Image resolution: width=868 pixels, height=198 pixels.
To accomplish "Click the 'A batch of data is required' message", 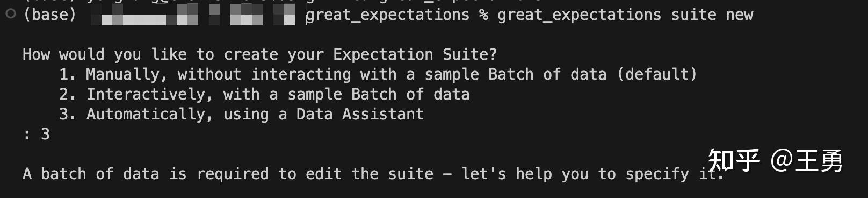I will click(373, 174).
